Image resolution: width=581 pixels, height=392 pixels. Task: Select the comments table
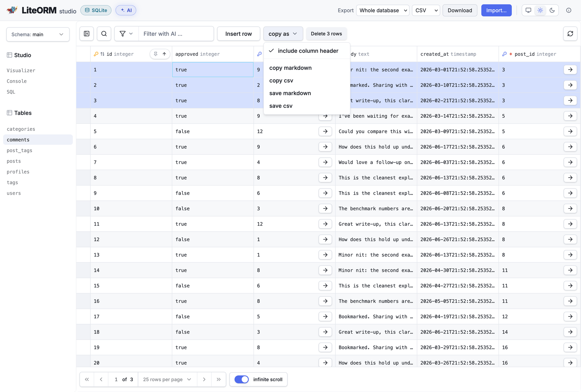(x=38, y=140)
